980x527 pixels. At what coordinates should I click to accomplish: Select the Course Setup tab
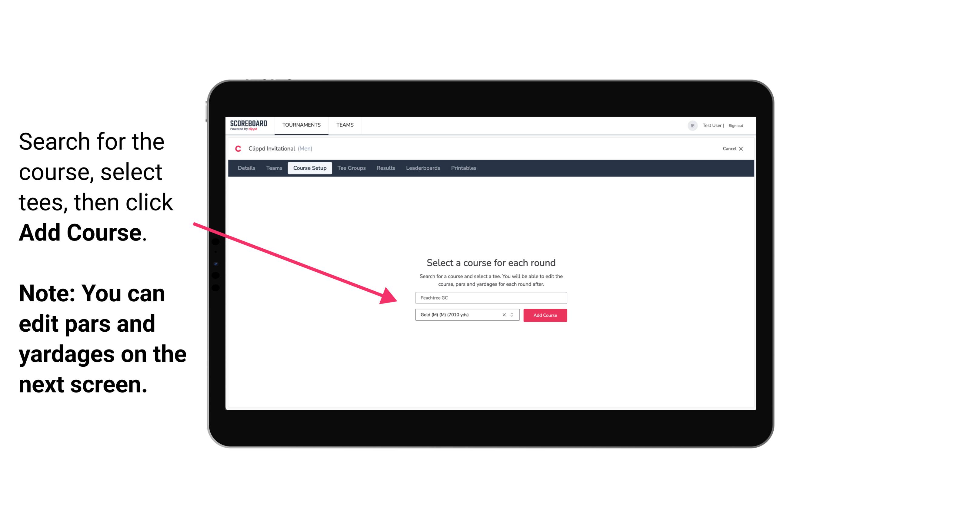(x=310, y=168)
